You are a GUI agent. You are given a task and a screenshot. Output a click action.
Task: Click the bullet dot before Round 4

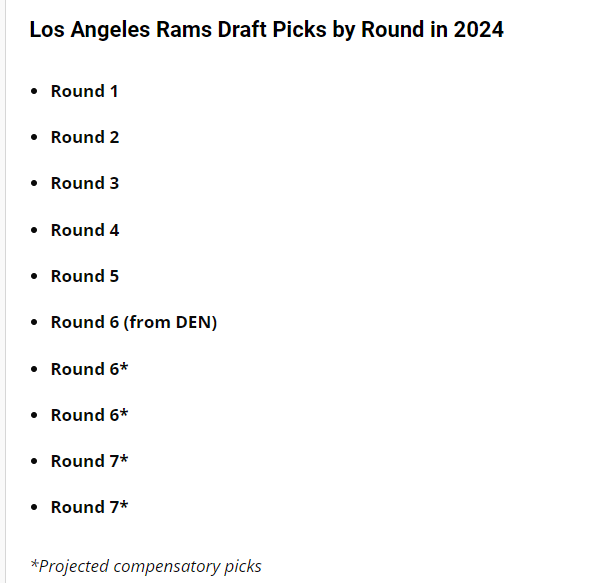tap(34, 230)
